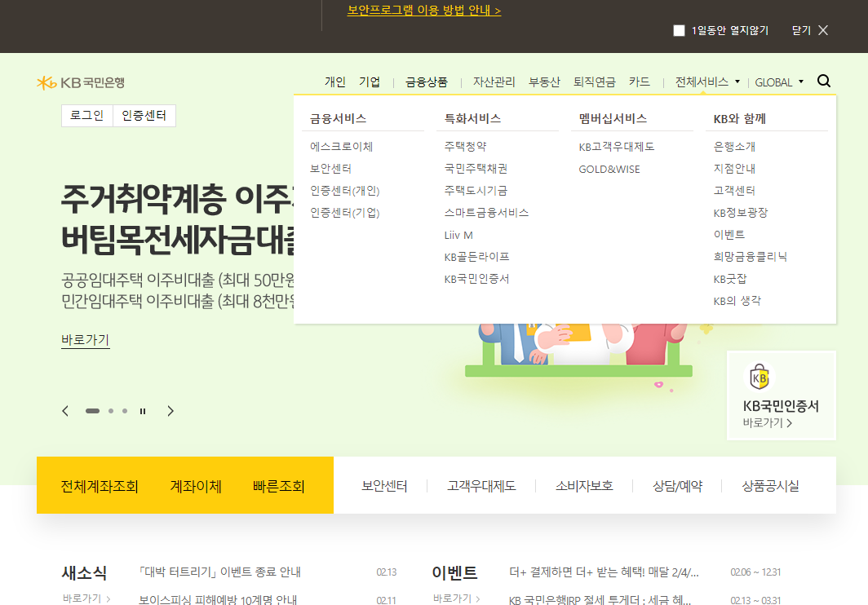Open 인증센터(개인) link

344,191
